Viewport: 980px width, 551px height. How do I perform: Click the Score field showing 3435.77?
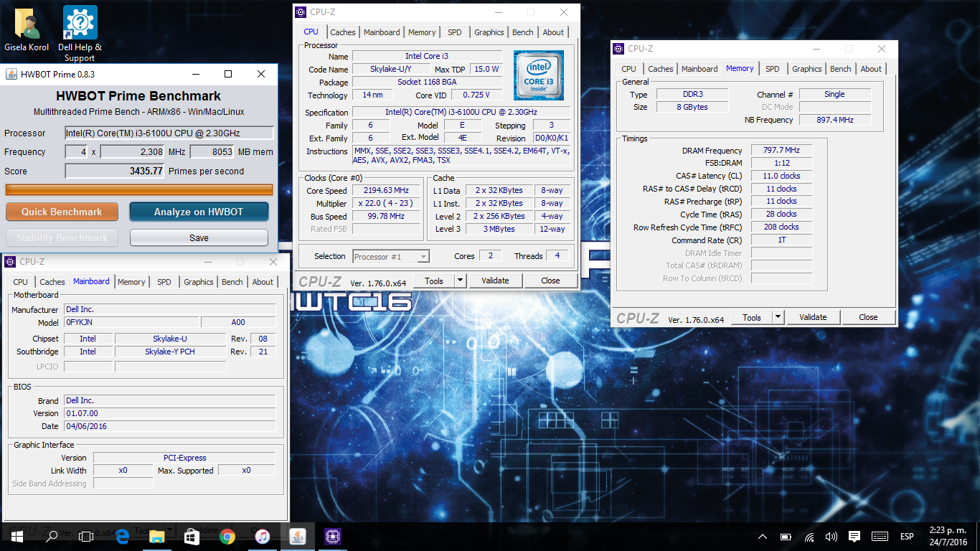pos(115,171)
